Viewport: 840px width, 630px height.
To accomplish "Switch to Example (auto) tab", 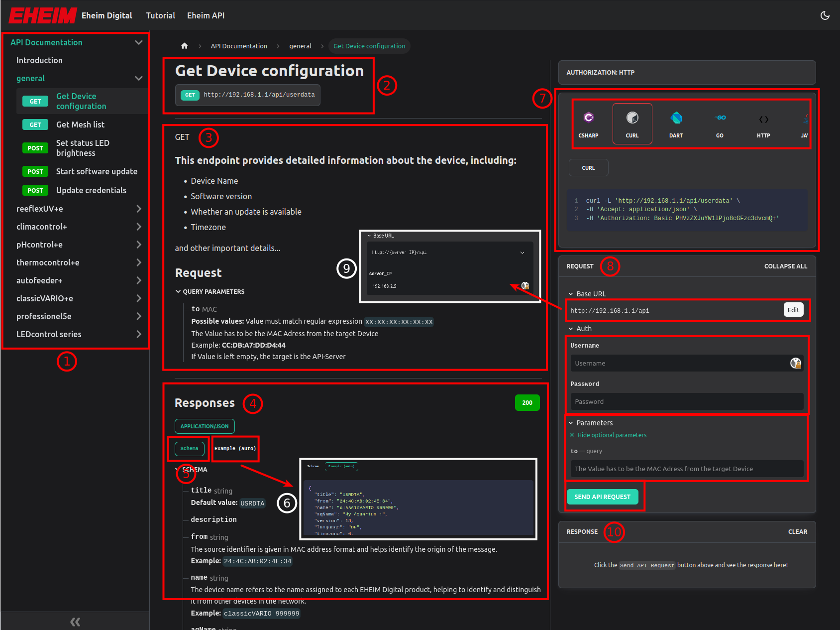I will tap(235, 449).
